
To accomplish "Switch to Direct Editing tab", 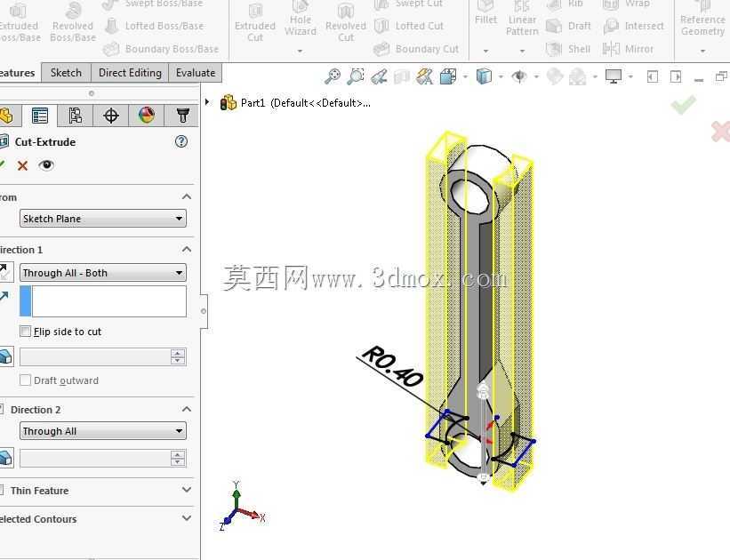I will [130, 73].
